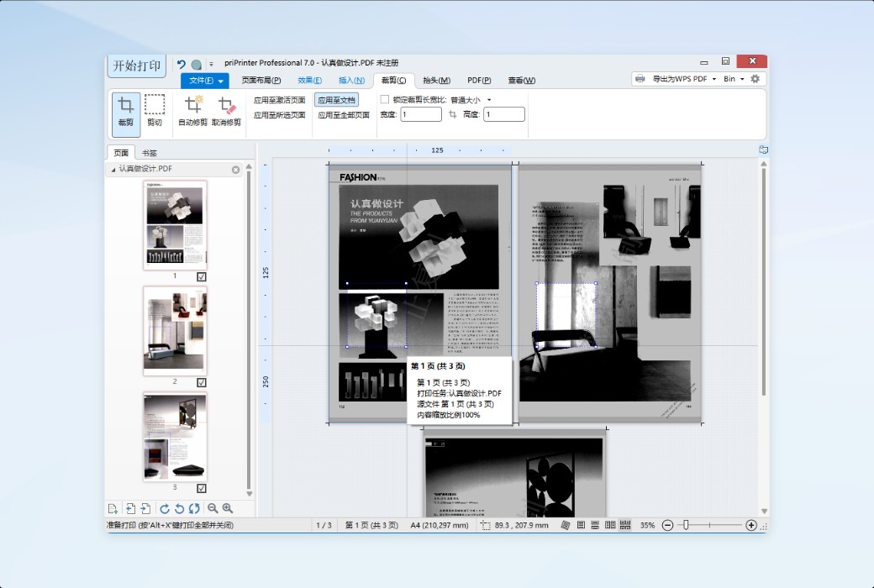Open the 查看(W) ribbon tab
The width and height of the screenshot is (874, 588).
pyautogui.click(x=522, y=81)
